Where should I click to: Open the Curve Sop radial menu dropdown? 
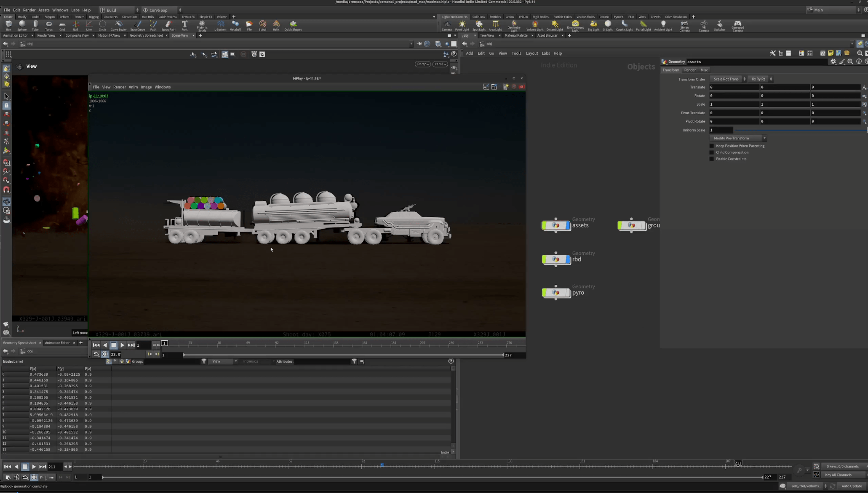coord(161,10)
